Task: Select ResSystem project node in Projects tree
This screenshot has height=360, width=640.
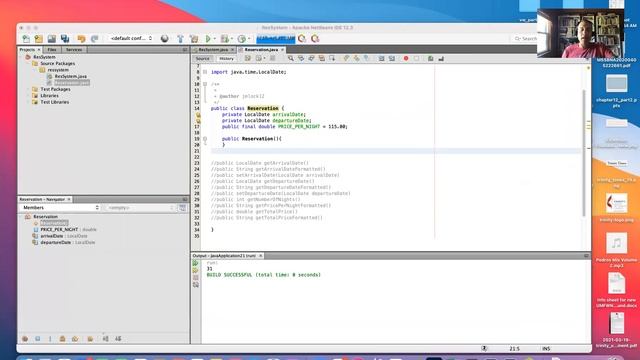Action: (x=44, y=57)
